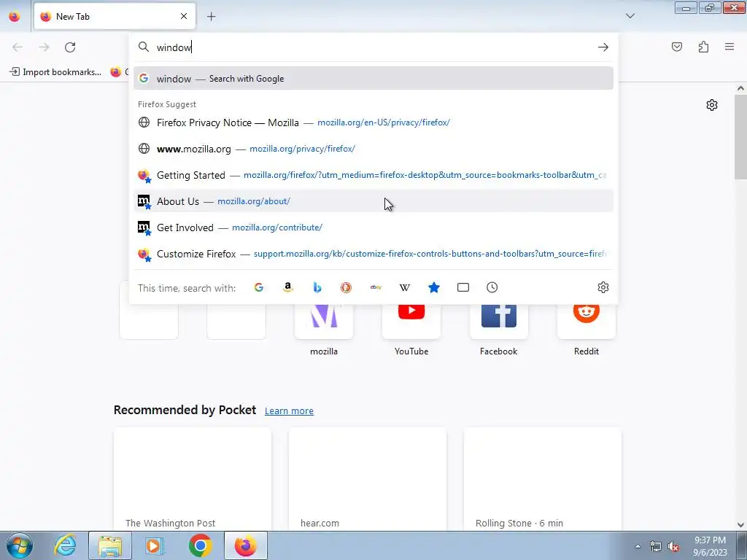Click the Go arrow in address bar
Image resolution: width=747 pixels, height=560 pixels.
(603, 47)
